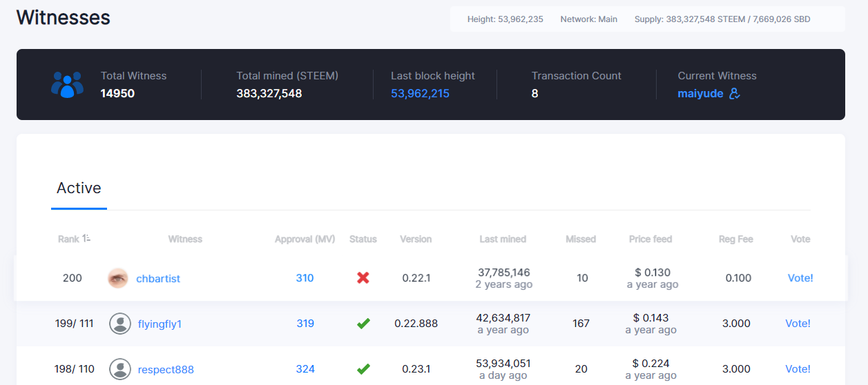This screenshot has width=868, height=385.
Task: Click the Reg Fee column header
Action: (x=735, y=239)
